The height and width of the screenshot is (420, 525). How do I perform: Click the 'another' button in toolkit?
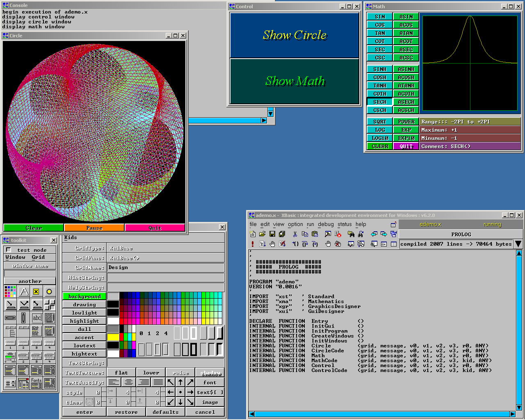[30, 281]
